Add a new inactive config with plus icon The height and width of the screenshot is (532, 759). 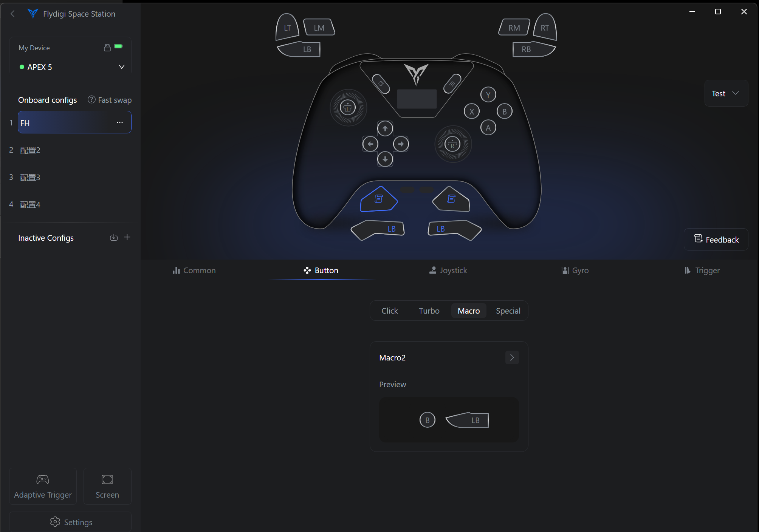click(x=127, y=237)
